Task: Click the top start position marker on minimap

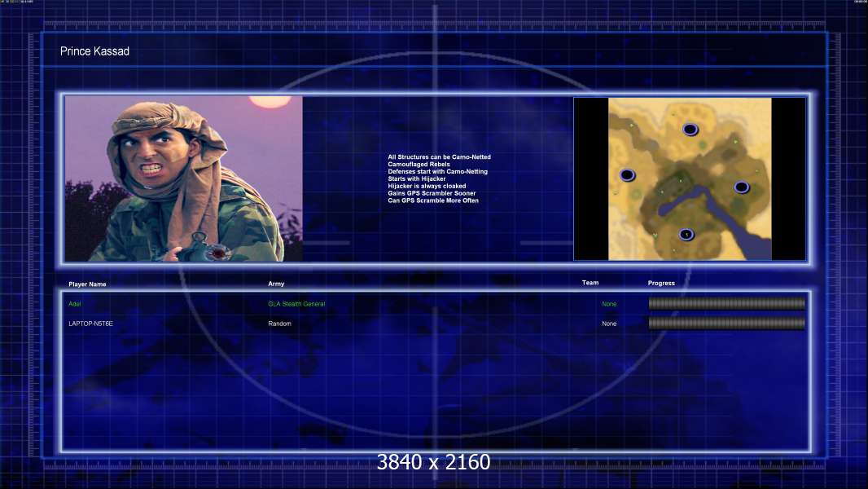Action: pos(690,130)
